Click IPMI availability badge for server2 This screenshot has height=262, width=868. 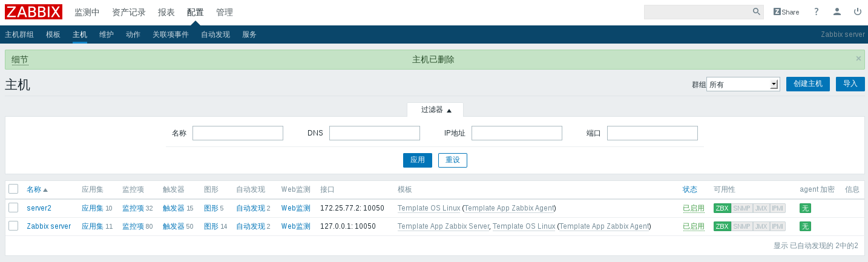coord(778,208)
